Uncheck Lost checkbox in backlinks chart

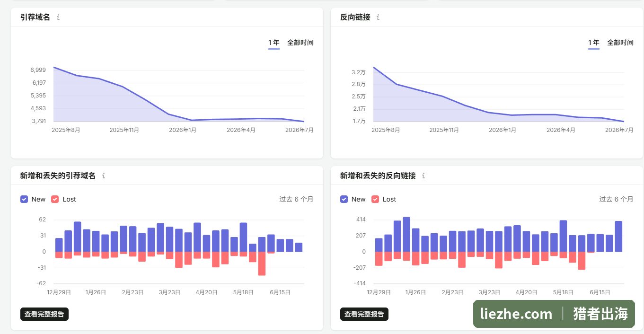[x=375, y=199]
